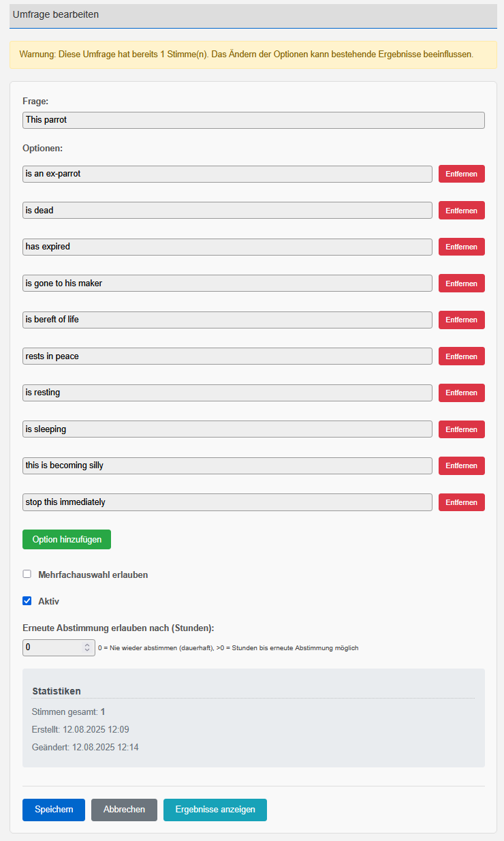Add a new option with Option hinzufügen
Image resolution: width=504 pixels, height=841 pixels.
67,539
